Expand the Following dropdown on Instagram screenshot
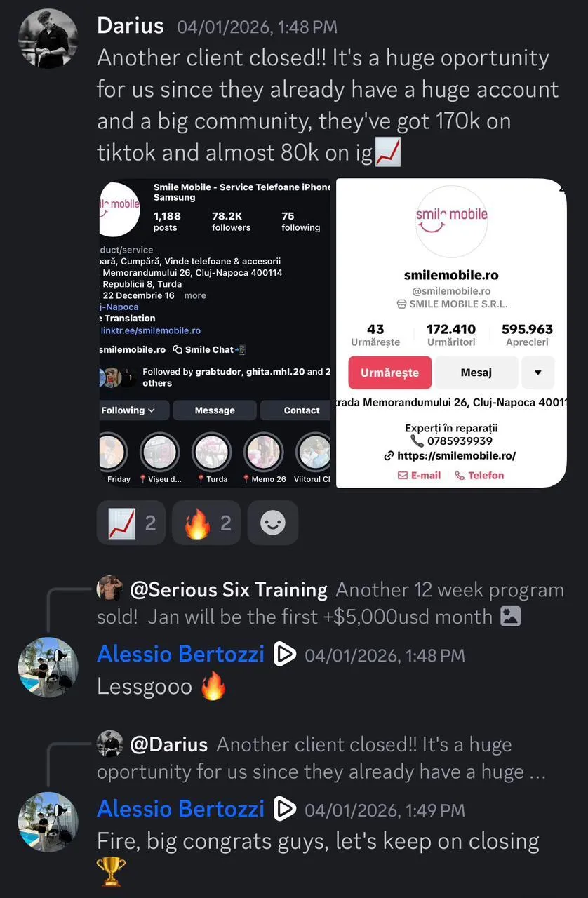Image resolution: width=588 pixels, height=898 pixels. [134, 410]
